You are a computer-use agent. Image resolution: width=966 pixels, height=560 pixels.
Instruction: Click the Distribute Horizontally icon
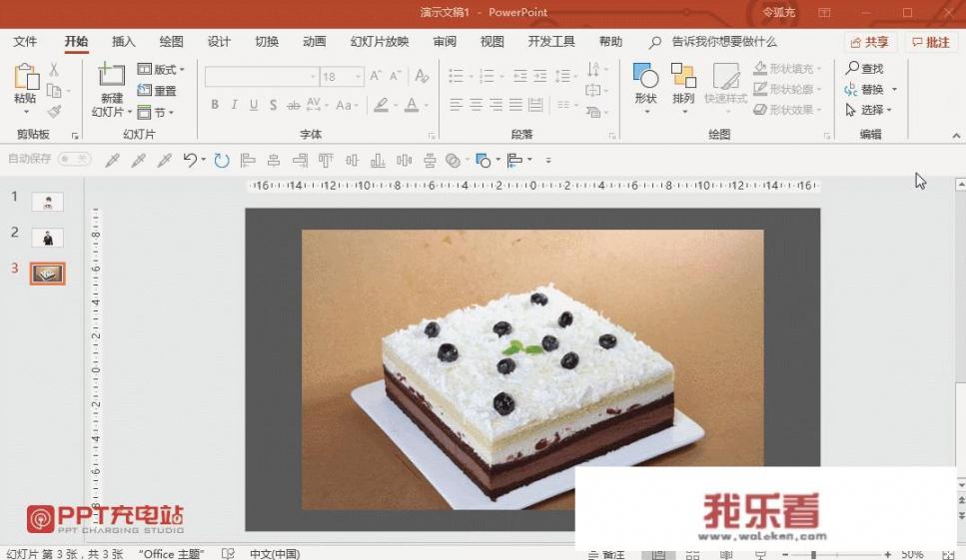coord(405,161)
